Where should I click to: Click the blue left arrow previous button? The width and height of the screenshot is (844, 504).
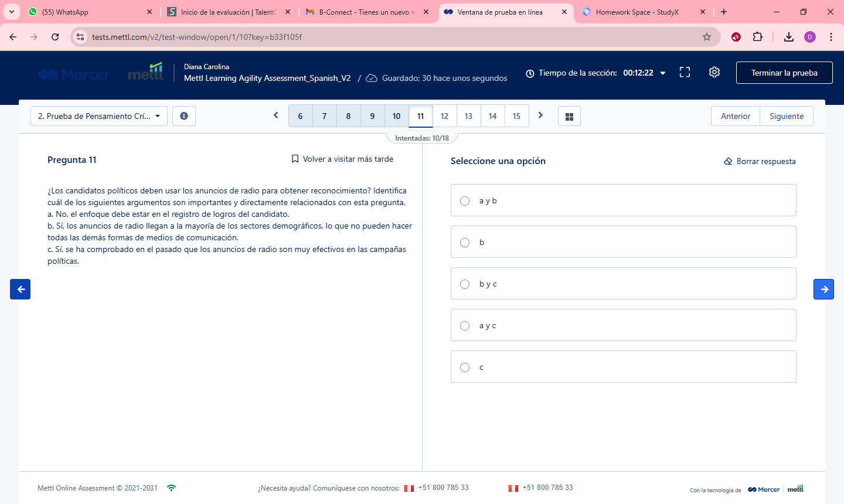click(20, 289)
